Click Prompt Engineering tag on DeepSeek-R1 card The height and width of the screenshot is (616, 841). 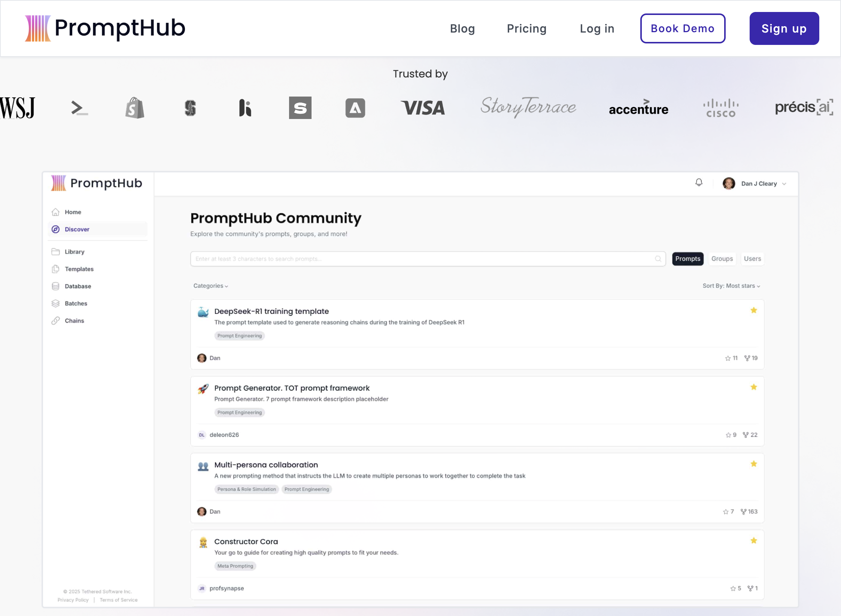[239, 336]
